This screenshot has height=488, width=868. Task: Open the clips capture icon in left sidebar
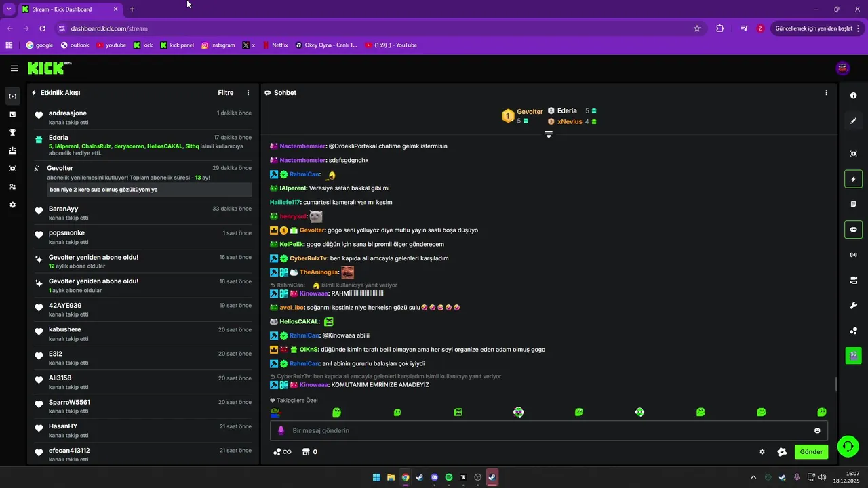click(12, 168)
